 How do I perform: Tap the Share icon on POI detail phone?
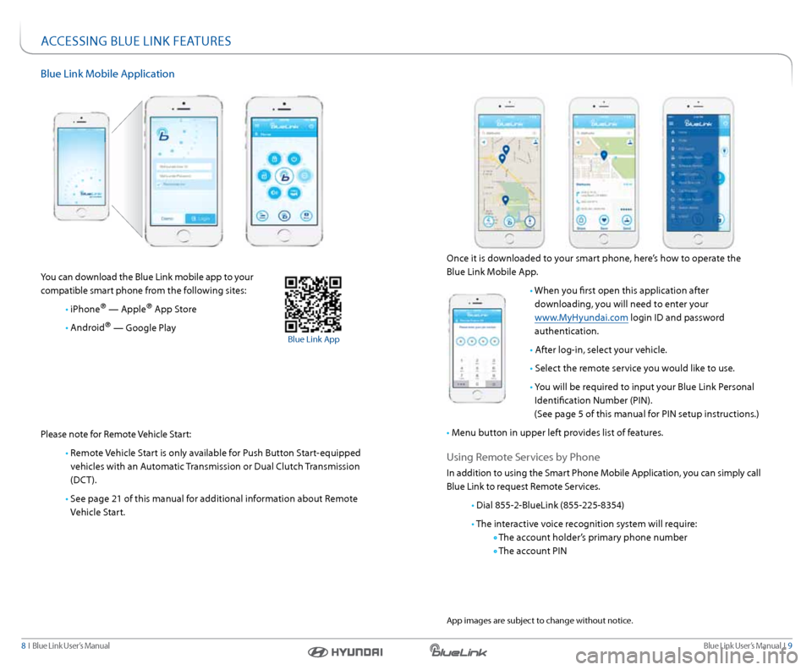581,220
